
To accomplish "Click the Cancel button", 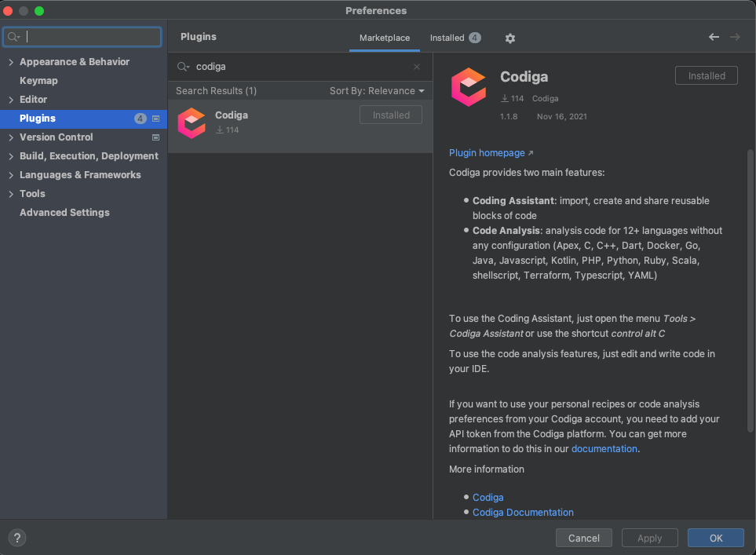I will (584, 539).
